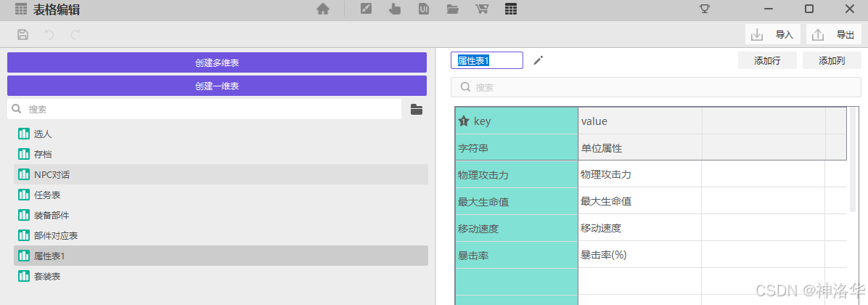Click the table name field 属性表1
This screenshot has width=868, height=305.
click(x=487, y=60)
